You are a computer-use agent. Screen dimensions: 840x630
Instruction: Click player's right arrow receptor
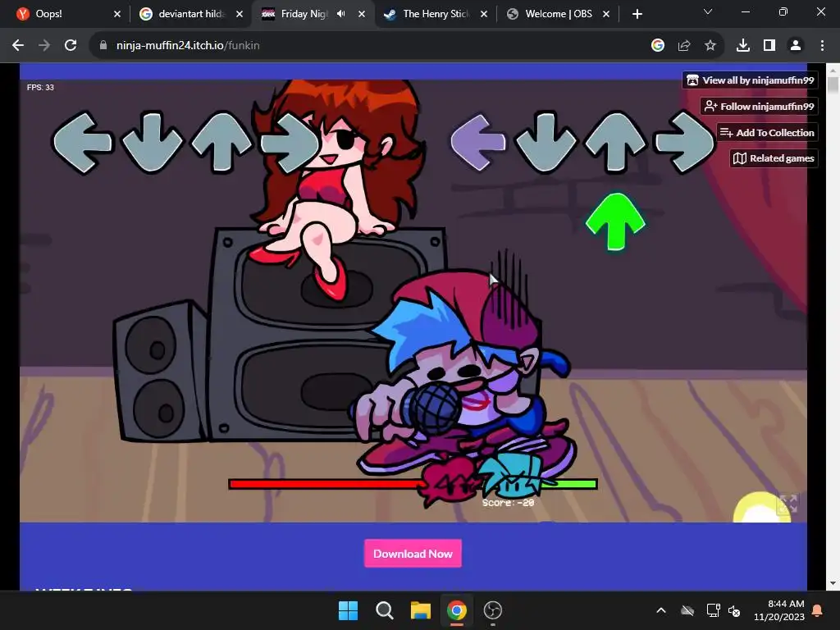point(685,142)
